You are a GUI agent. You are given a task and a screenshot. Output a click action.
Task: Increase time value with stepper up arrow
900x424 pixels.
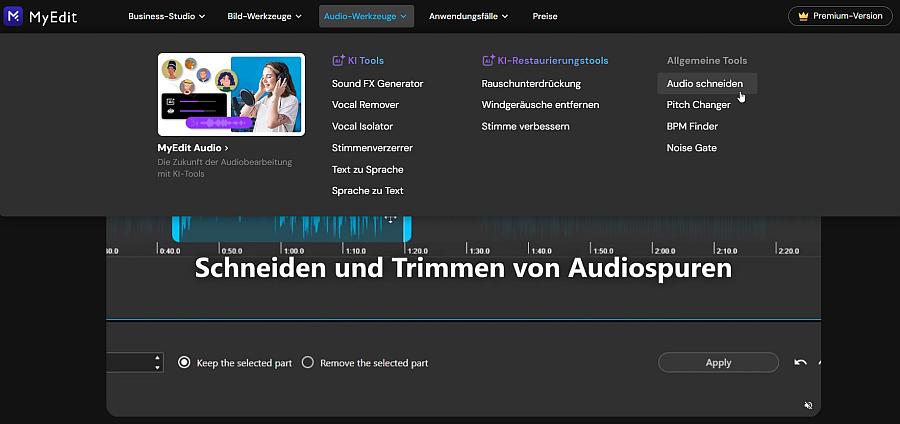(x=157, y=357)
